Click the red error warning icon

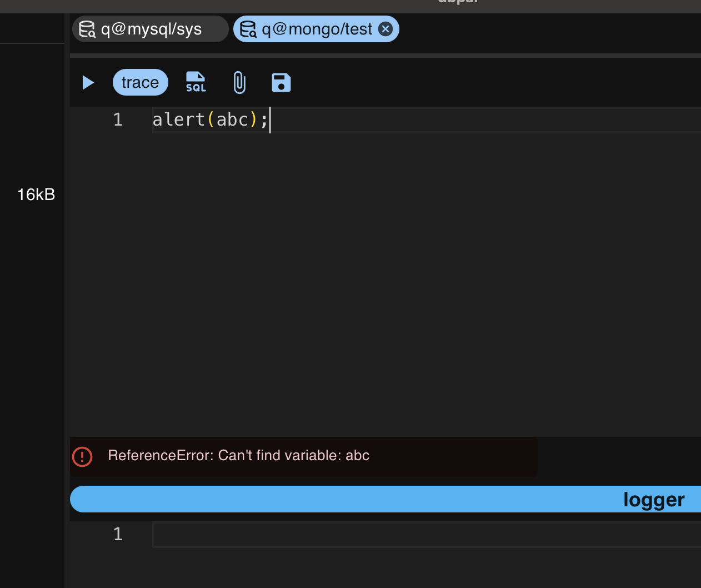click(82, 457)
